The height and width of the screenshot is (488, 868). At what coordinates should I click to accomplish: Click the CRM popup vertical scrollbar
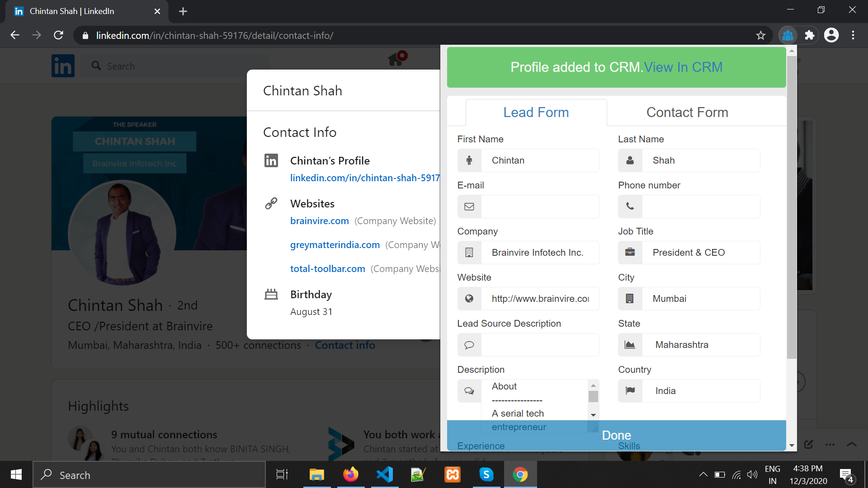pos(792,208)
